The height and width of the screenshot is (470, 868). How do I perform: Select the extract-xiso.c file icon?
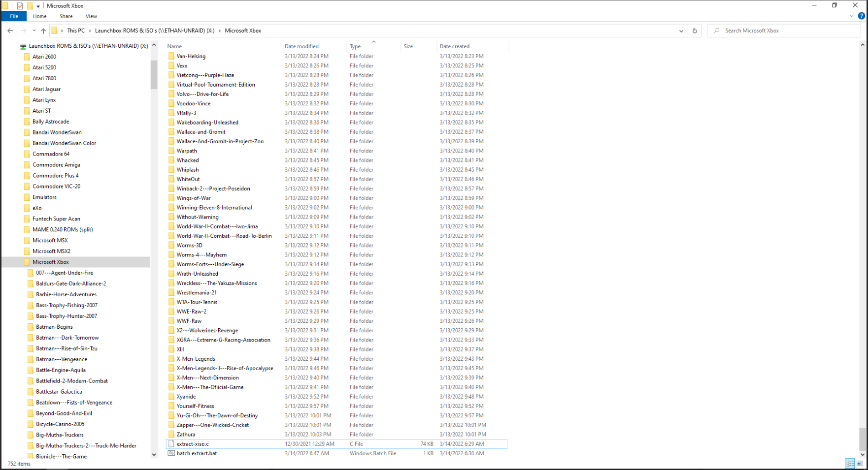(x=171, y=444)
